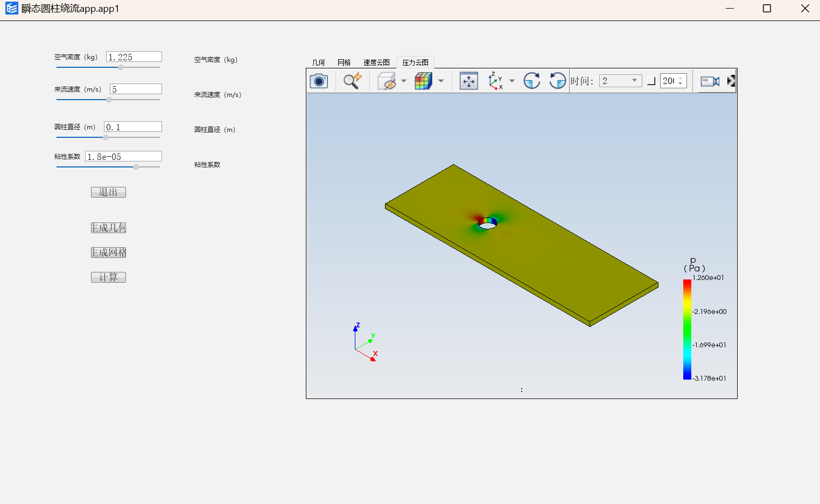This screenshot has height=504, width=820.
Task: Open dropdown arrow beside hide-object cube
Action: pyautogui.click(x=404, y=81)
